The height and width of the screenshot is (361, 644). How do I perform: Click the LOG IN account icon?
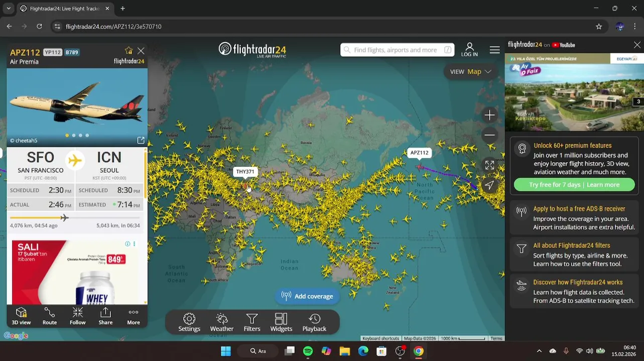pyautogui.click(x=469, y=50)
